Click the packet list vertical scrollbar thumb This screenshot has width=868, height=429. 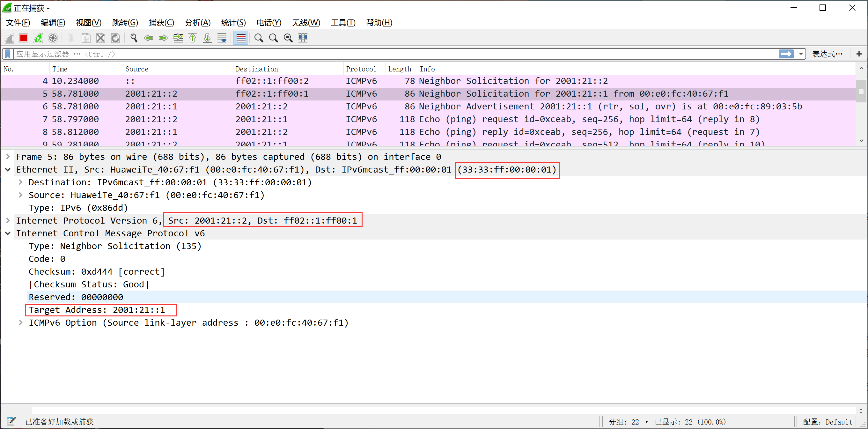pos(861,91)
